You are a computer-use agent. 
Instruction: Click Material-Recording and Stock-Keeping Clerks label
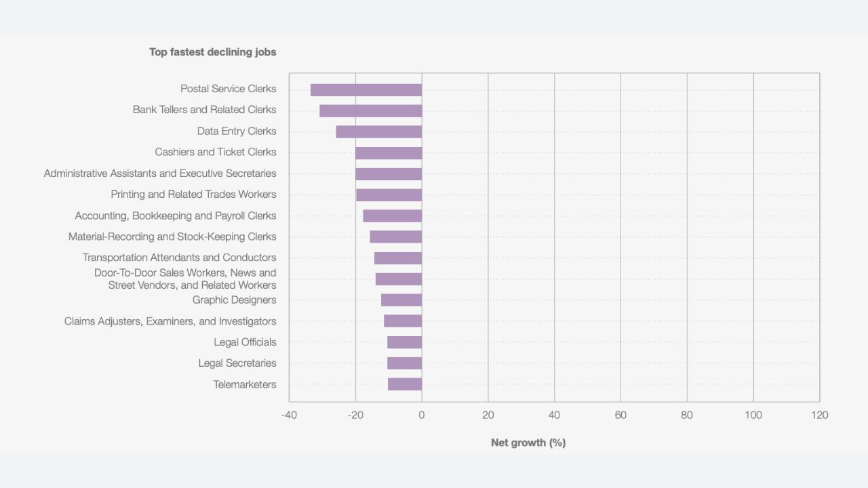coord(172,237)
